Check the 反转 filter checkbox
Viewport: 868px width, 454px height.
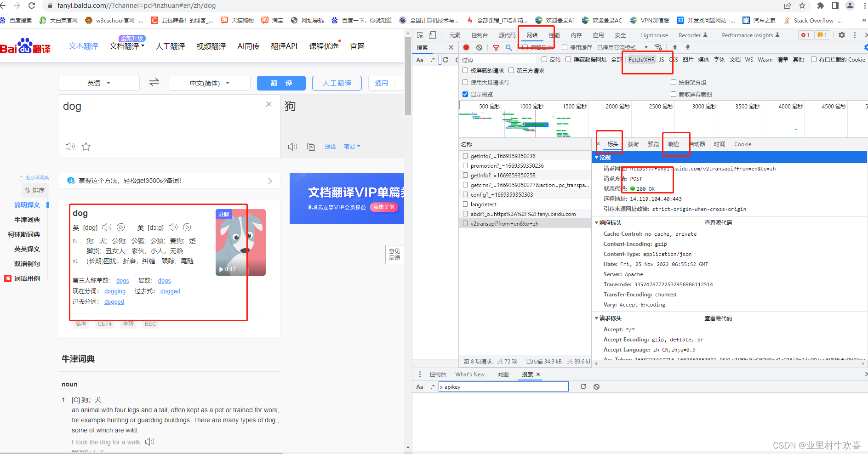[x=544, y=59]
